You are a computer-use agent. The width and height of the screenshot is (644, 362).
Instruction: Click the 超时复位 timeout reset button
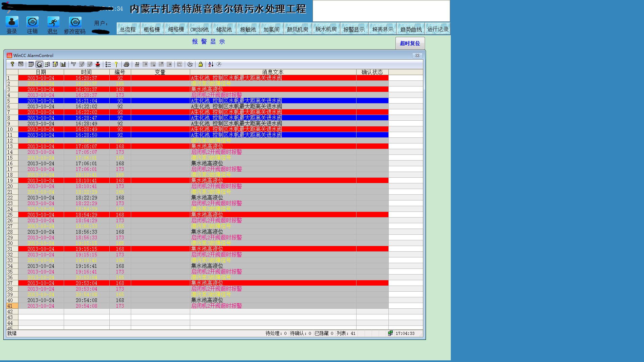tap(410, 43)
